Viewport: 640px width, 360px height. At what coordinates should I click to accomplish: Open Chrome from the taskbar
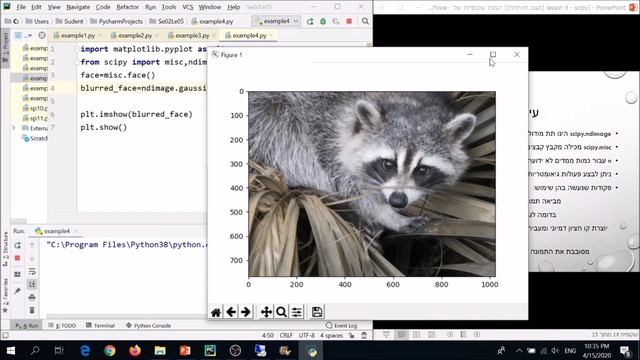coord(109,351)
